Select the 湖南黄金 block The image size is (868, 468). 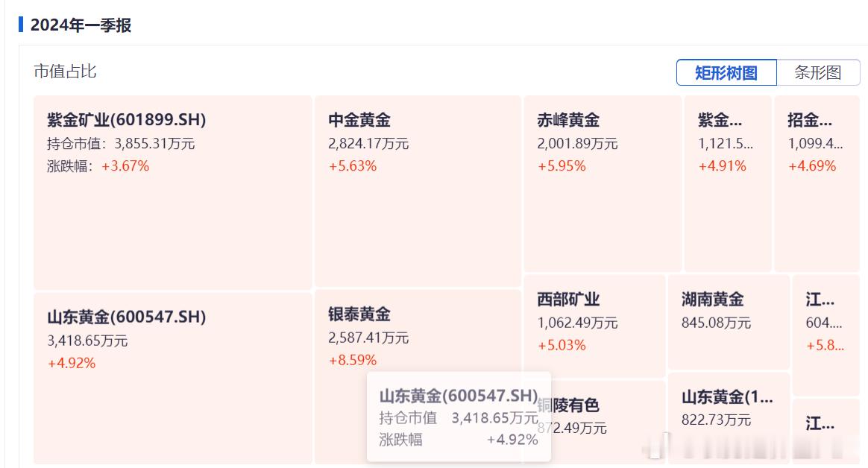[729, 321]
